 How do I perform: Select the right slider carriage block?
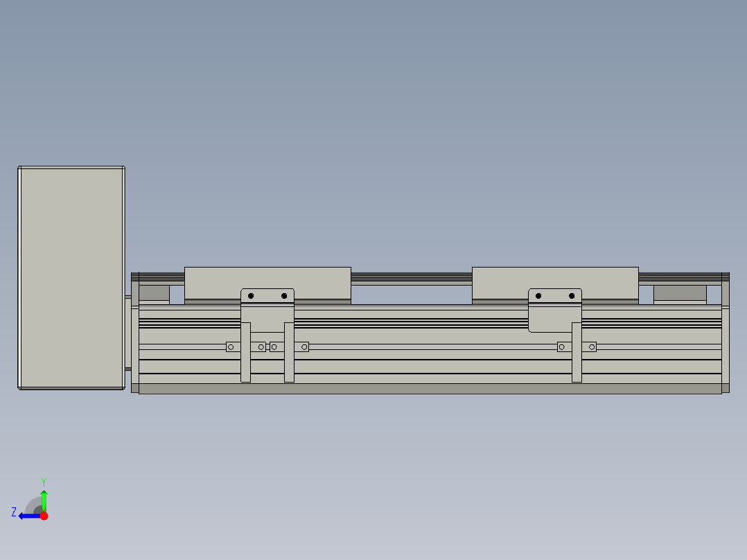pyautogui.click(x=555, y=283)
